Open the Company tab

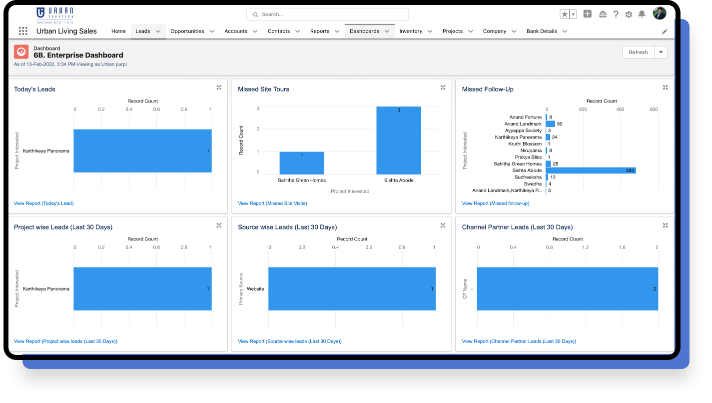[x=494, y=31]
